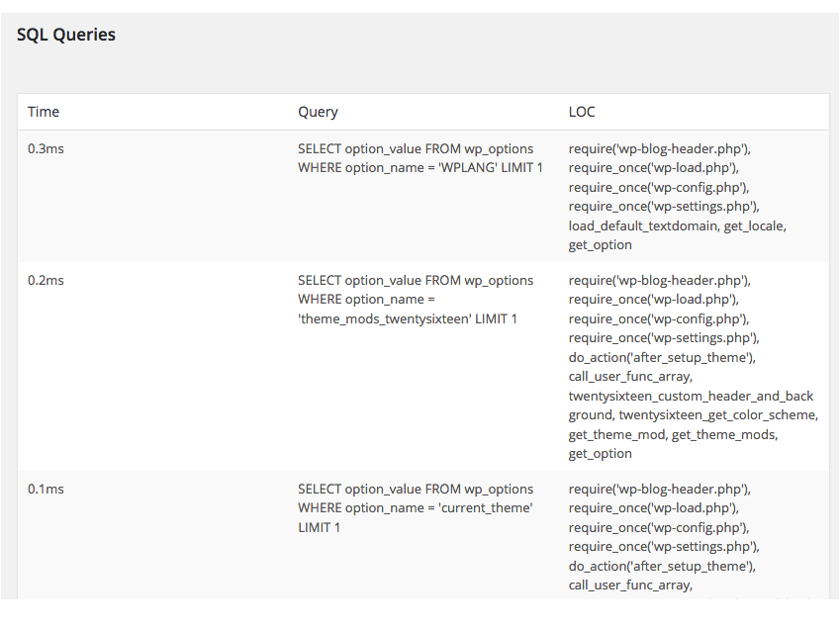The image size is (840, 631).
Task: Click the LOC column header
Action: [582, 112]
